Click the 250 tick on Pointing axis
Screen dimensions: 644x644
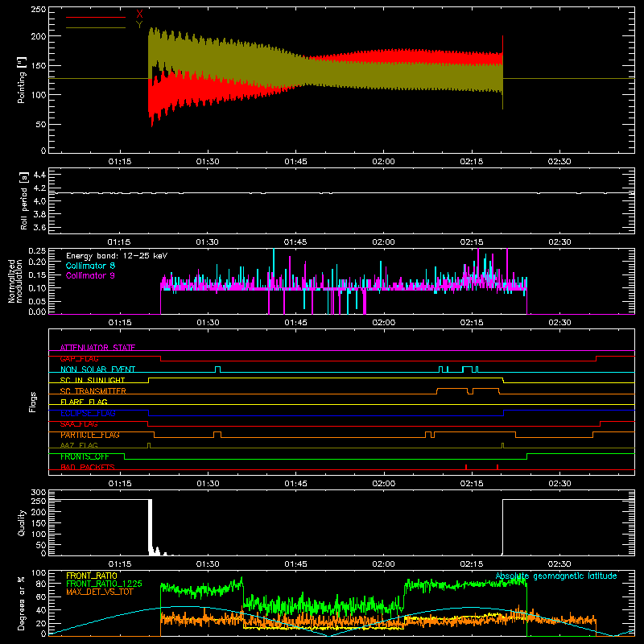[x=39, y=10]
